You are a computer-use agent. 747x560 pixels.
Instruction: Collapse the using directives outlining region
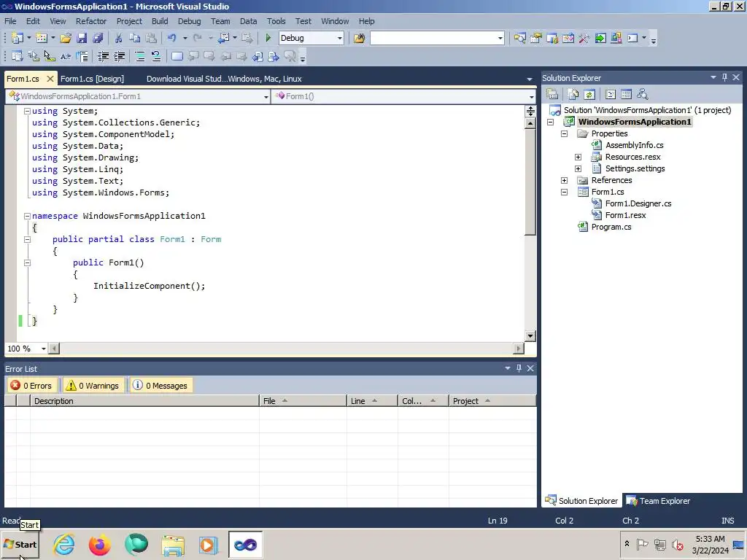(27, 111)
